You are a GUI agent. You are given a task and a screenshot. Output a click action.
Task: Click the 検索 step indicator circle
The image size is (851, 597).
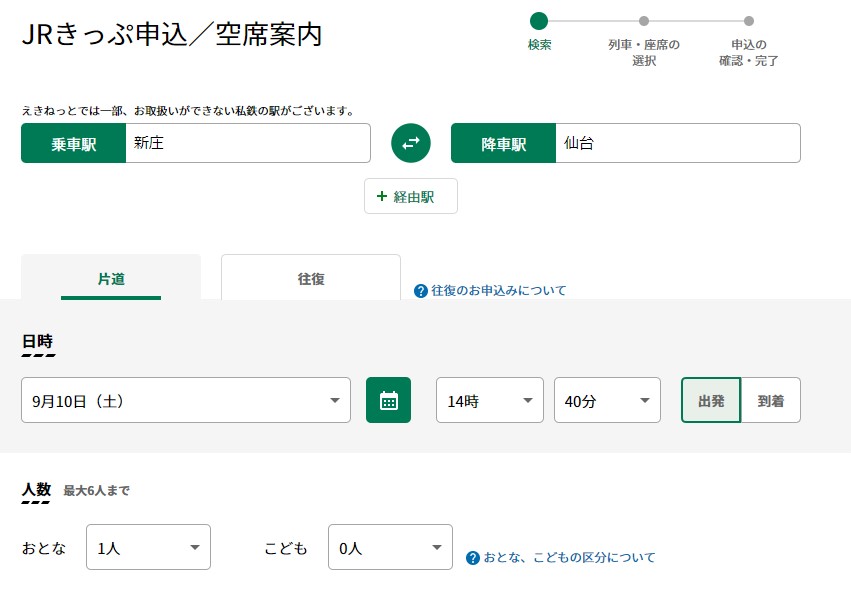[x=539, y=21]
